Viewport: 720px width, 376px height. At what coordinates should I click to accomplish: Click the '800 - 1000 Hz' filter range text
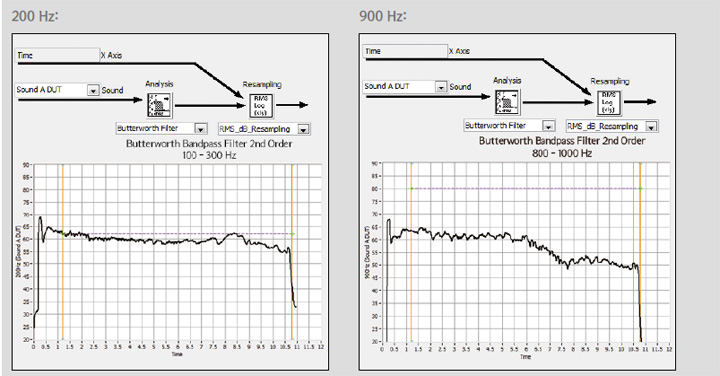pos(562,153)
